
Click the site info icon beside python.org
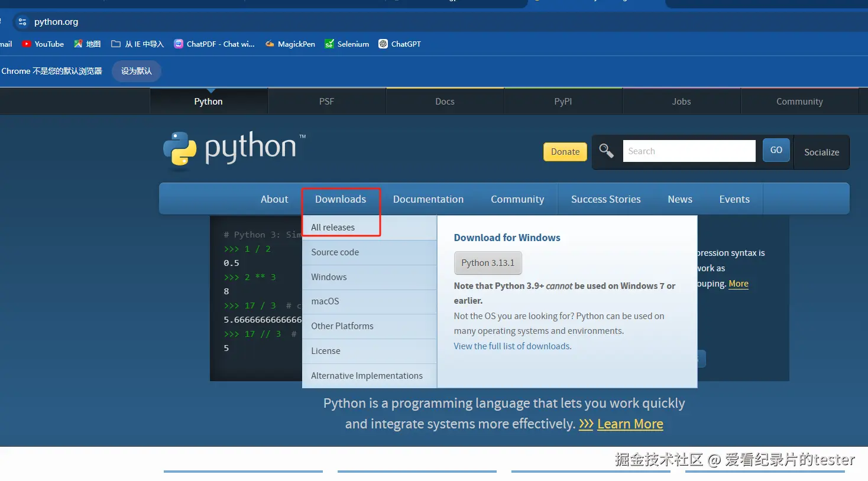pos(22,22)
